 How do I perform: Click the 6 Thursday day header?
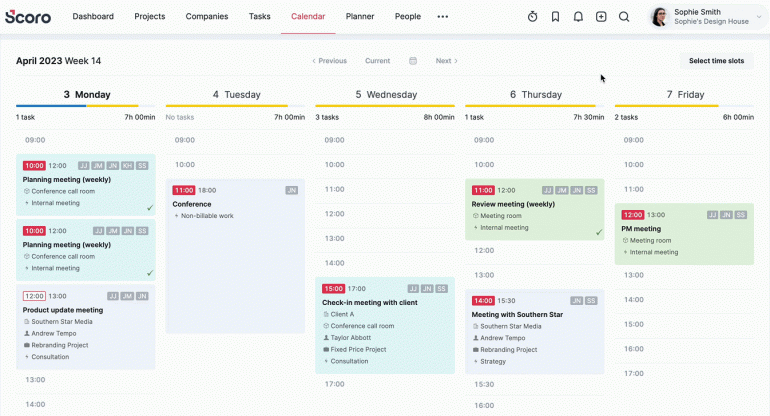click(535, 94)
